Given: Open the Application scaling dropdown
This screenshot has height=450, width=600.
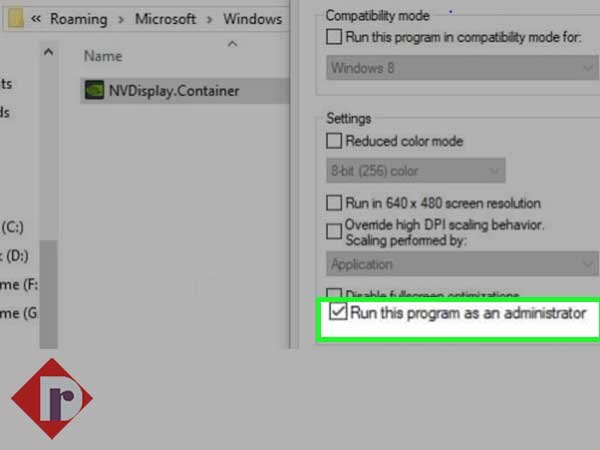Looking at the screenshot, I should (462, 264).
